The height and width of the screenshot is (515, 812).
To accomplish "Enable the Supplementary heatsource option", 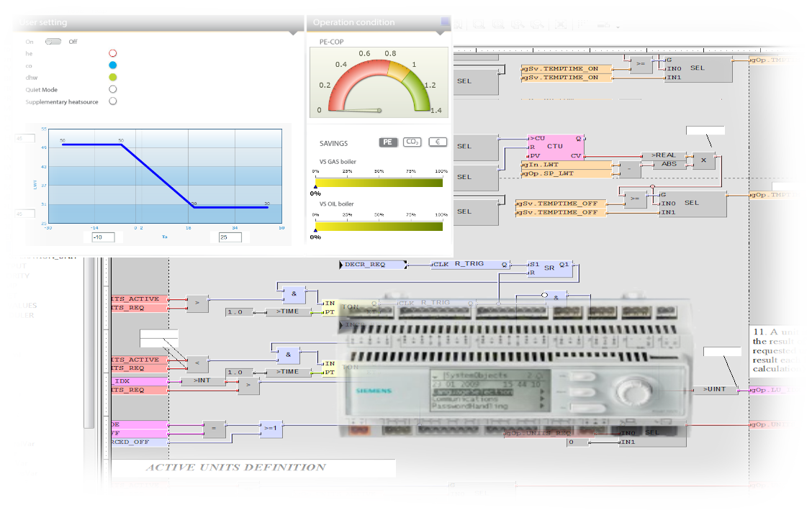I will [x=112, y=101].
